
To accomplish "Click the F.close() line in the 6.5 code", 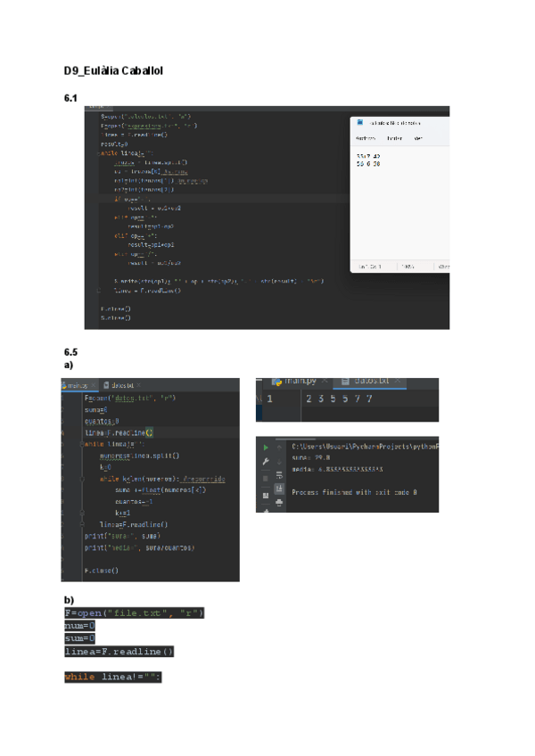I will pyautogui.click(x=102, y=571).
